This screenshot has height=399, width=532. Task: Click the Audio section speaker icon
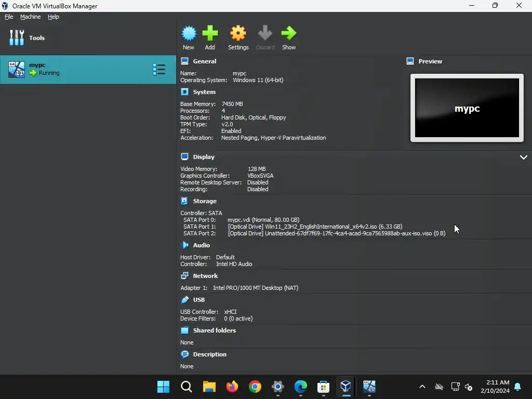[184, 245]
